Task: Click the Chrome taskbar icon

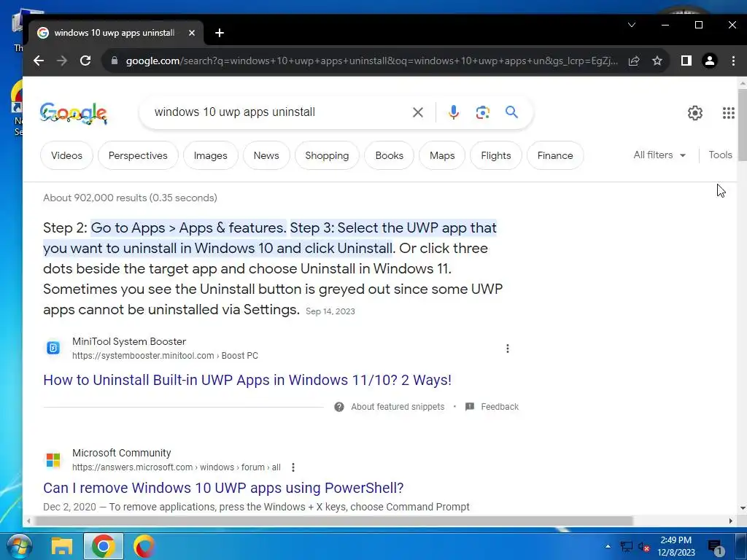Action: (104, 546)
